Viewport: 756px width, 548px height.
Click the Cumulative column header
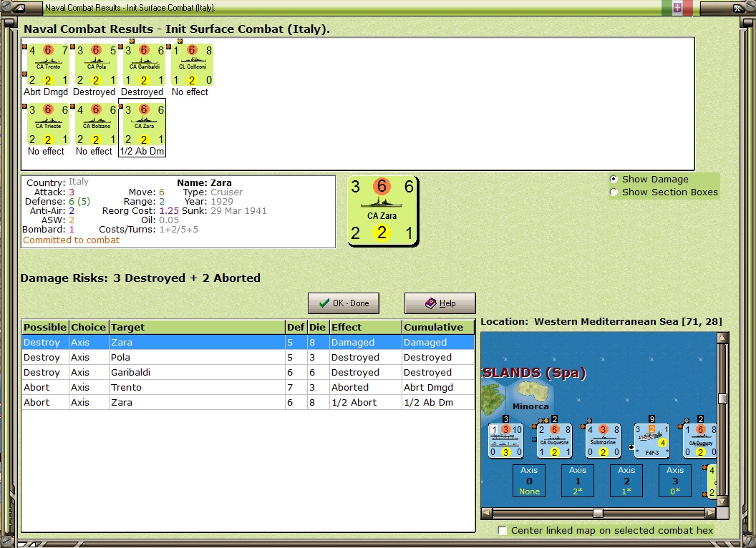(x=438, y=327)
